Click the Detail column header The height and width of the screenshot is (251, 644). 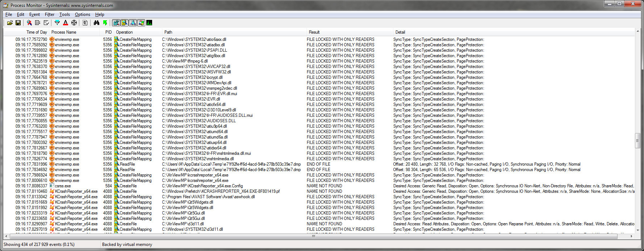coord(514,32)
